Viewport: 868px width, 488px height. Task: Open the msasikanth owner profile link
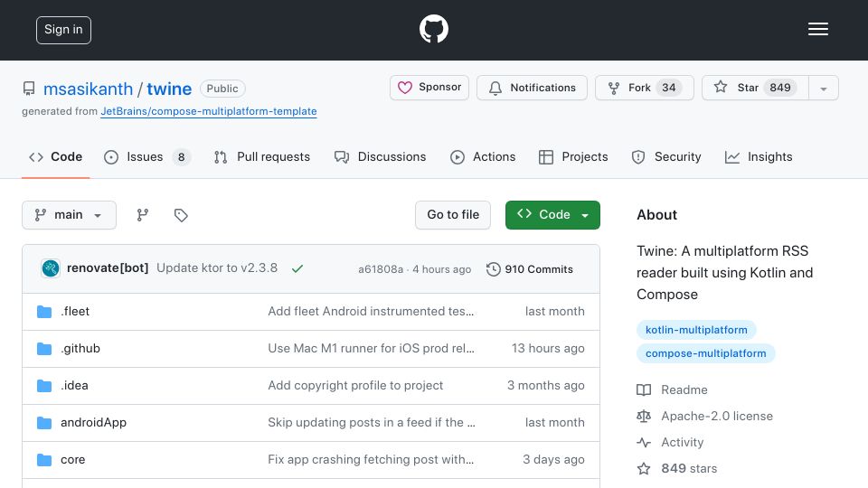click(x=88, y=89)
